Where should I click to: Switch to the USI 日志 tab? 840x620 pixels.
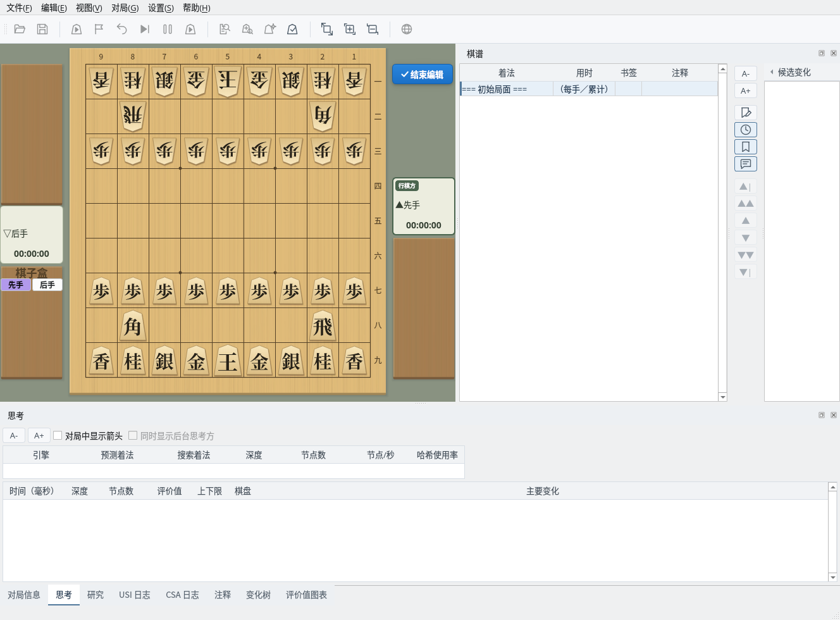135,595
